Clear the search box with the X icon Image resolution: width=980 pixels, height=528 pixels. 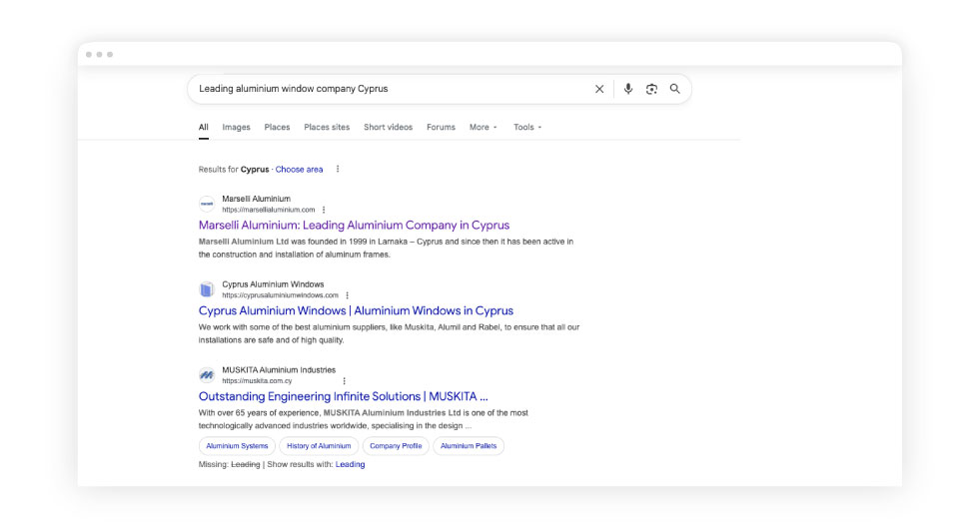[599, 89]
